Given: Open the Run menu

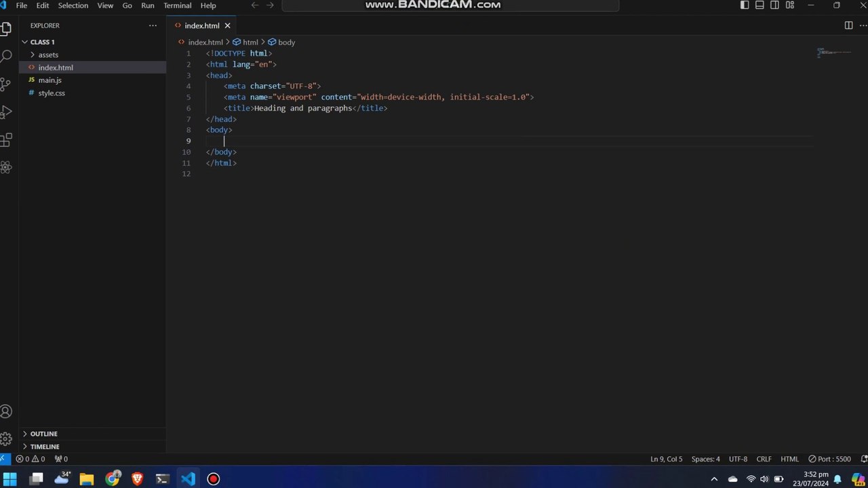Looking at the screenshot, I should [148, 5].
